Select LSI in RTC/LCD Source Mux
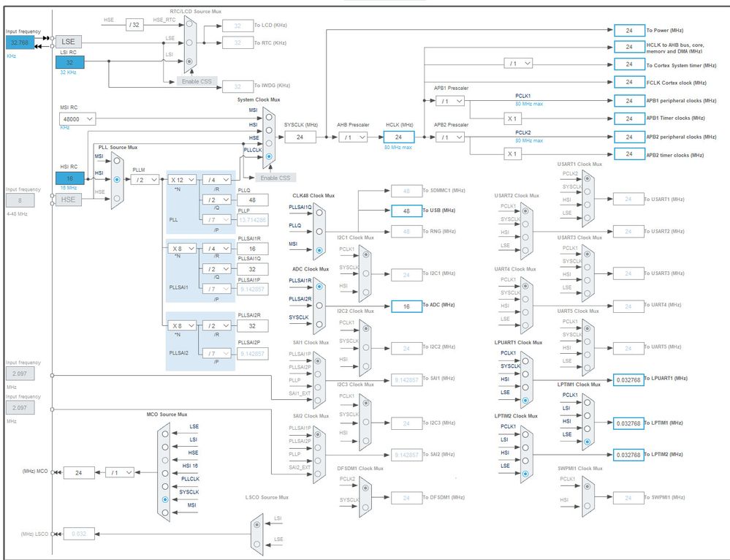Screen dimensions: 730x560 pyautogui.click(x=189, y=61)
